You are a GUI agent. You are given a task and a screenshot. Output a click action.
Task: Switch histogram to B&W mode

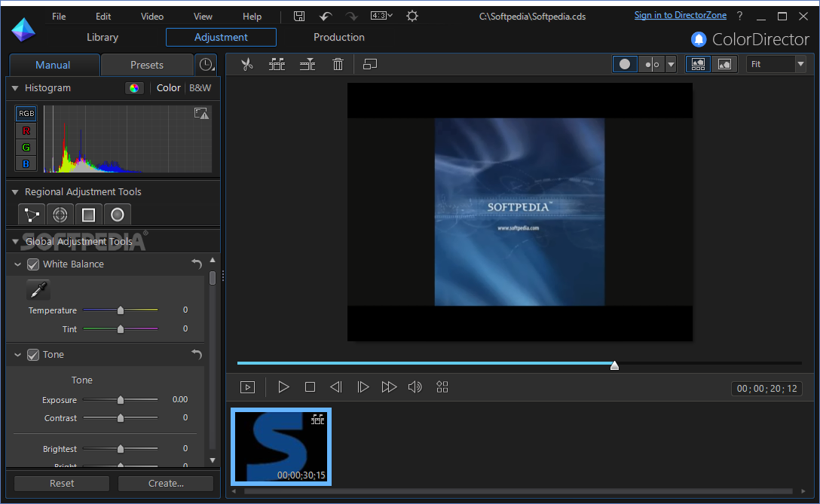pyautogui.click(x=200, y=88)
